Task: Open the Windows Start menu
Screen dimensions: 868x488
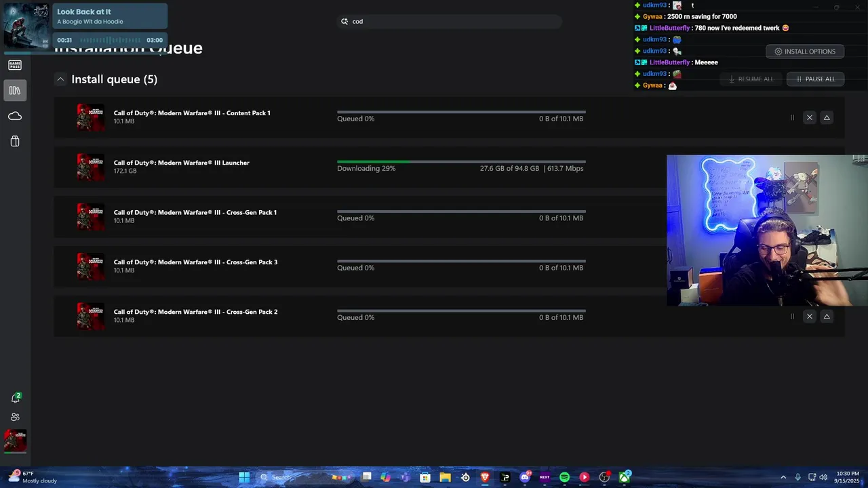Action: [x=244, y=477]
